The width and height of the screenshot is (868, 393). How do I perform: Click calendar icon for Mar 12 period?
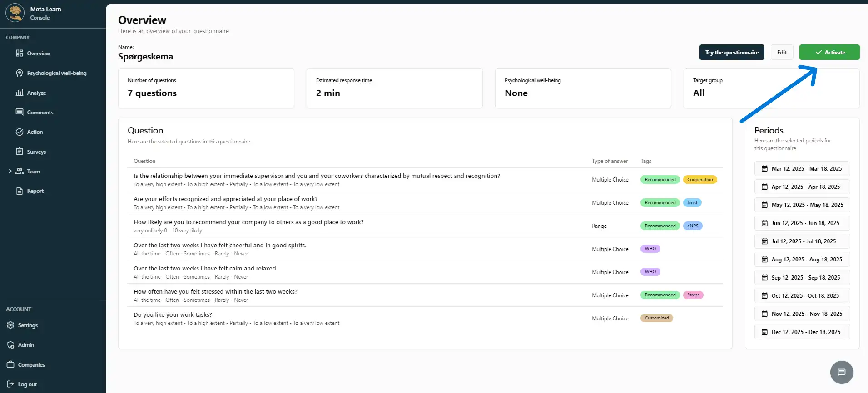coord(764,169)
